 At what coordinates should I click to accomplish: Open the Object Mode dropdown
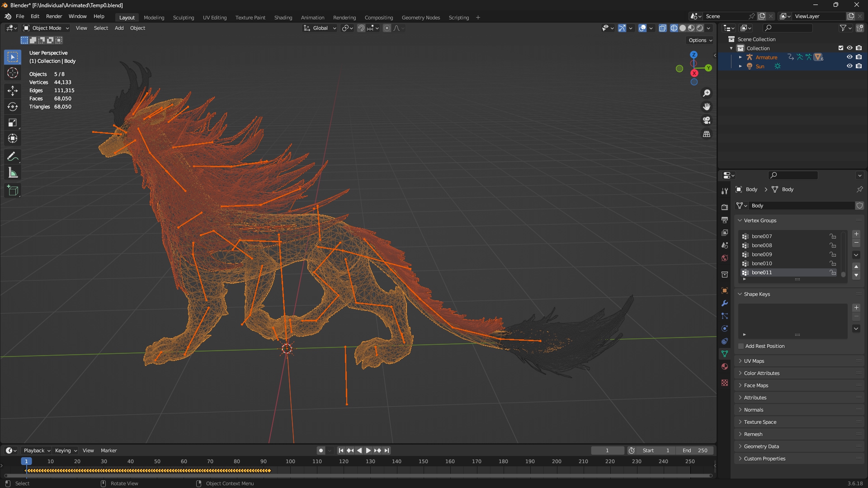[46, 28]
